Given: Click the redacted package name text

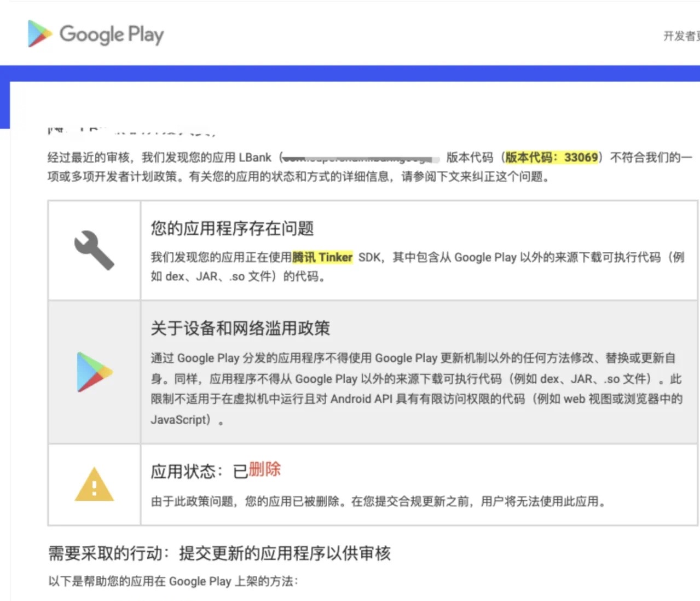Looking at the screenshot, I should (x=361, y=159).
